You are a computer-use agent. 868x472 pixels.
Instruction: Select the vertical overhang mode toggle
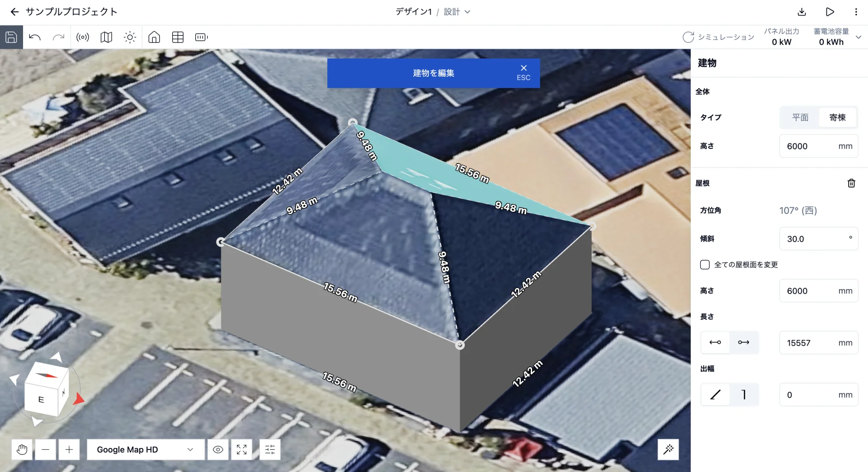744,395
